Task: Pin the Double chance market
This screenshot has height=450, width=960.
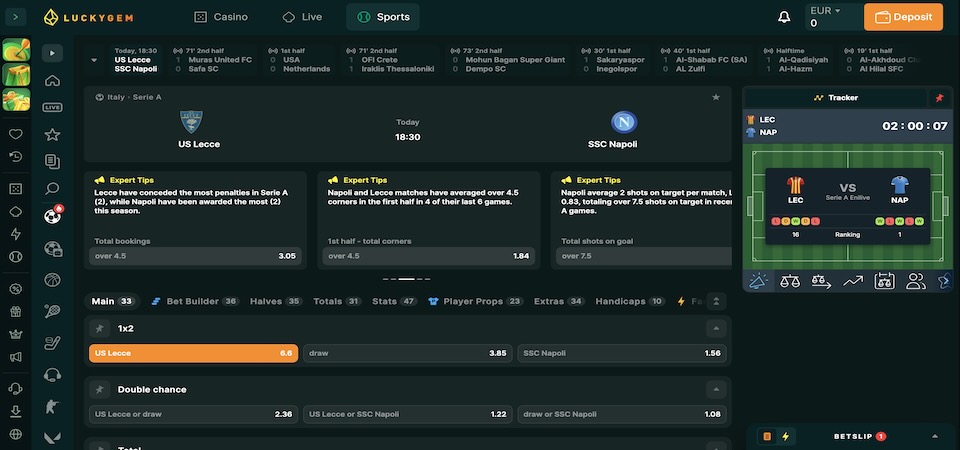Action: pos(99,389)
